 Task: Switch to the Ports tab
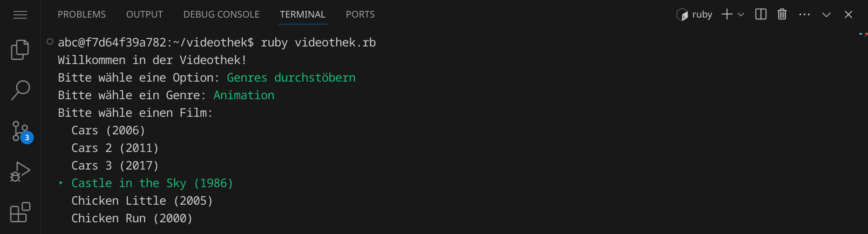pyautogui.click(x=360, y=14)
